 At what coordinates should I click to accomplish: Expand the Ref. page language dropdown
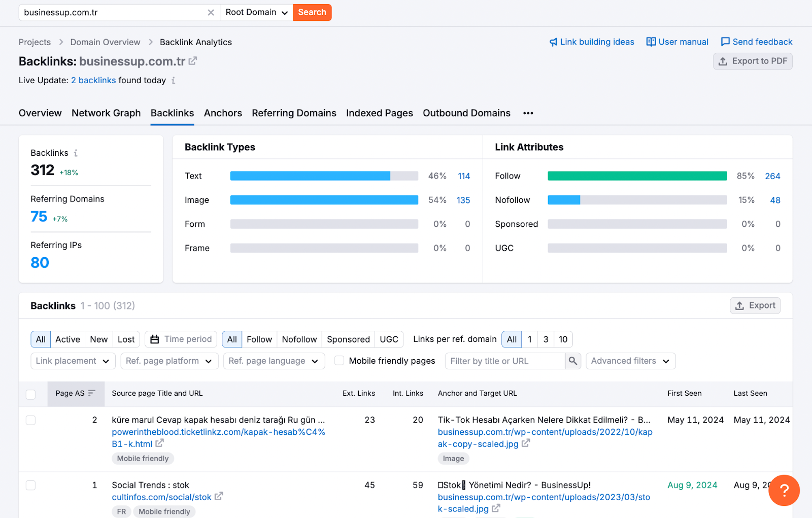click(274, 361)
